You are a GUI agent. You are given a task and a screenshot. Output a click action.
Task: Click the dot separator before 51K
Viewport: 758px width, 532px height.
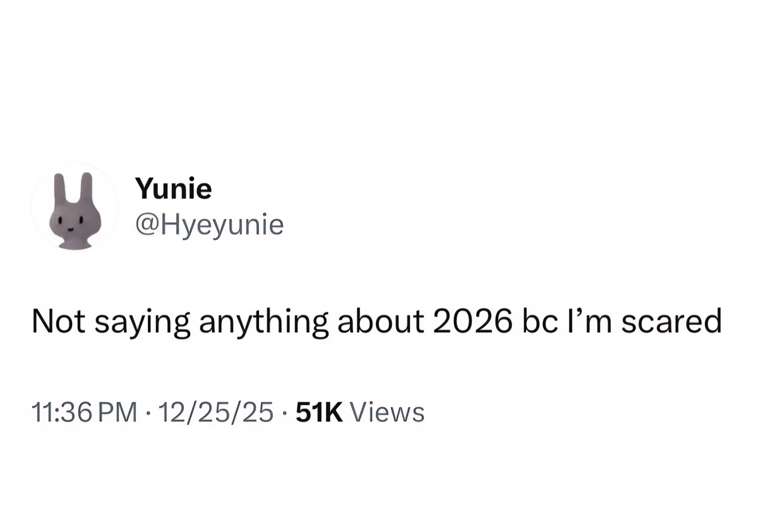pos(285,413)
